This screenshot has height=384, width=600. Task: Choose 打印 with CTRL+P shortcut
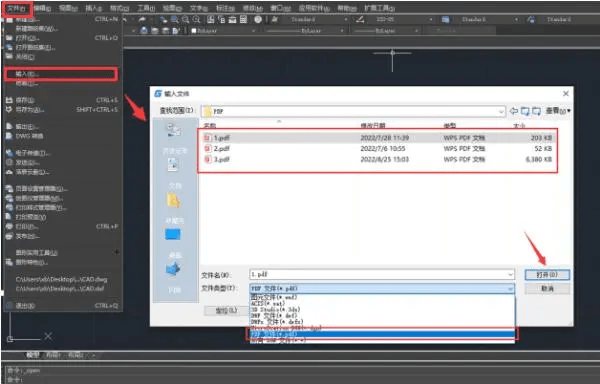tap(62, 226)
